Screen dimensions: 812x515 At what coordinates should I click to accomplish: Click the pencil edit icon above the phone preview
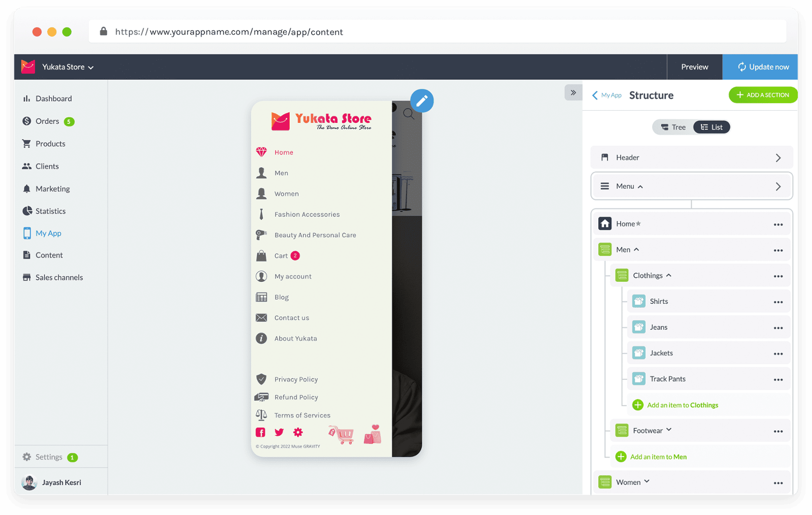[422, 101]
